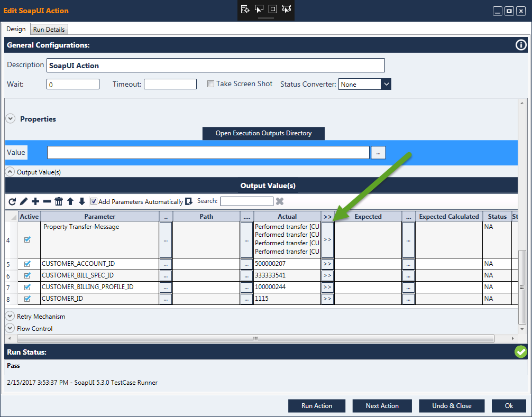Viewport: 532px width, 417px height.
Task: Toggle Add Parameters Automatically checkbox
Action: (94, 201)
